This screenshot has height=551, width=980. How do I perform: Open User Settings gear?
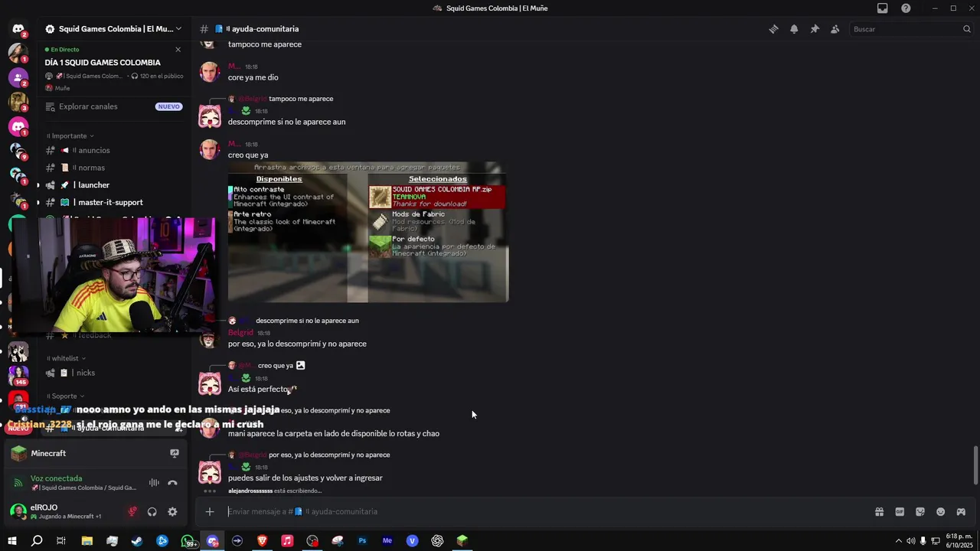click(172, 511)
